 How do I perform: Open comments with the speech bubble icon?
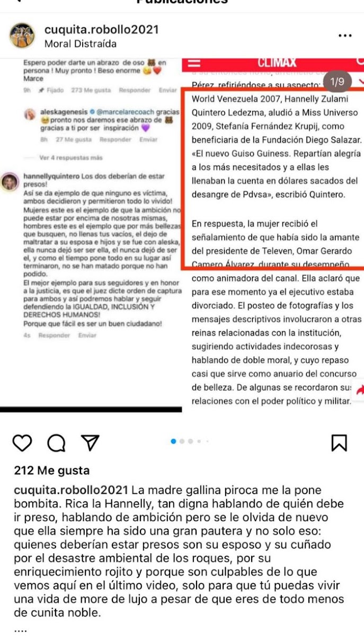56,442
